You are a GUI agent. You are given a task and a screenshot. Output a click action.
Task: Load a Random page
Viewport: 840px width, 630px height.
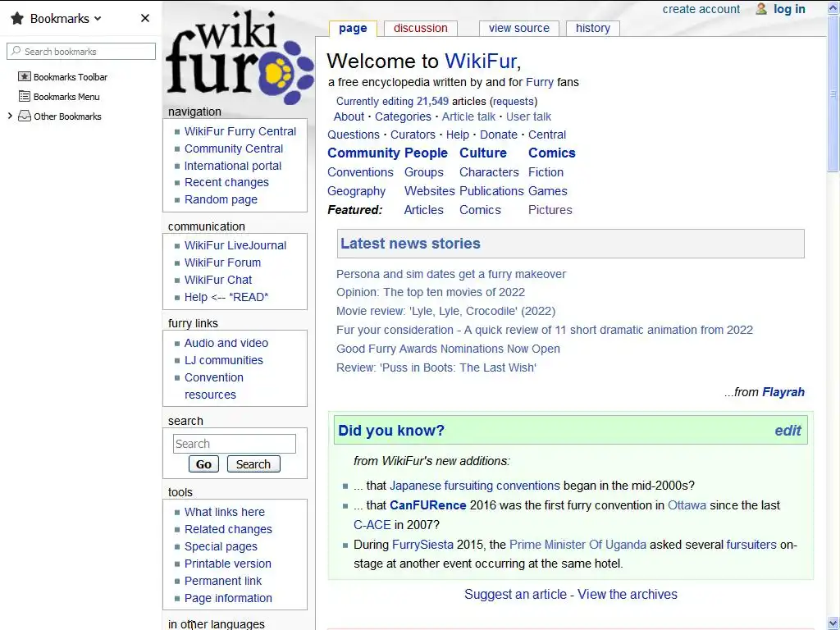click(221, 199)
